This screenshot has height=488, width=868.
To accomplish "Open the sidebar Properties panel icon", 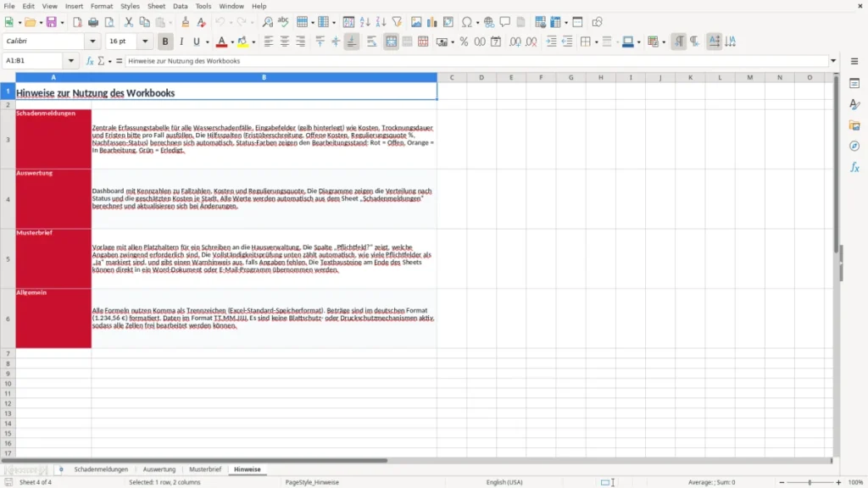I will pyautogui.click(x=854, y=83).
